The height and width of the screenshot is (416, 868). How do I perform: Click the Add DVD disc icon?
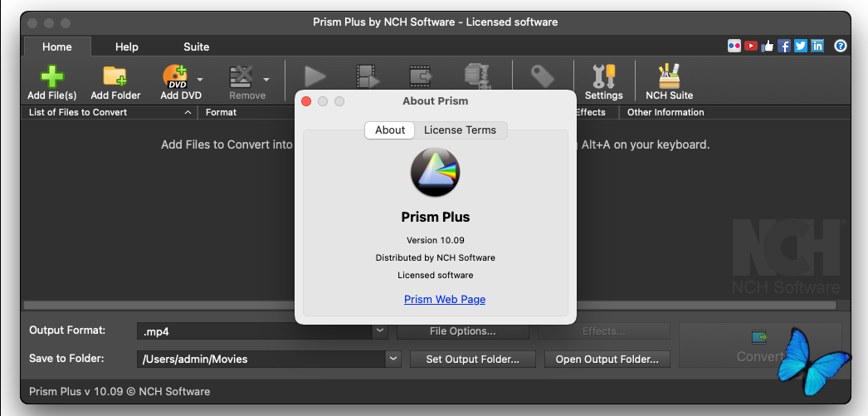(175, 77)
